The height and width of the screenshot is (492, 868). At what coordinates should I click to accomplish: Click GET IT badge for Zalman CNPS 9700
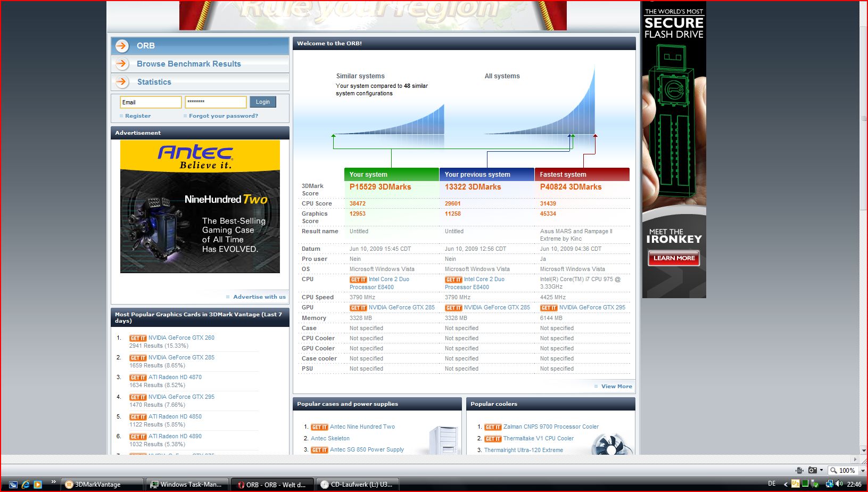(493, 427)
